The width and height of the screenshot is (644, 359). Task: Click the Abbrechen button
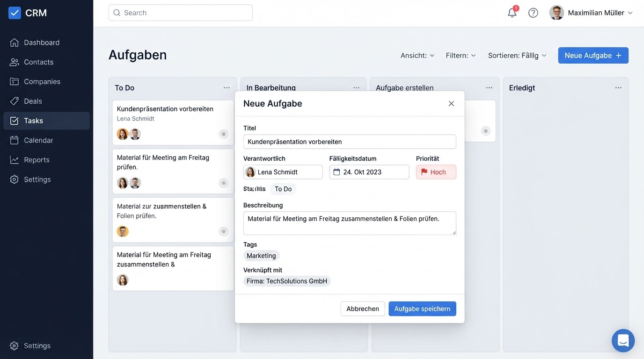(363, 309)
